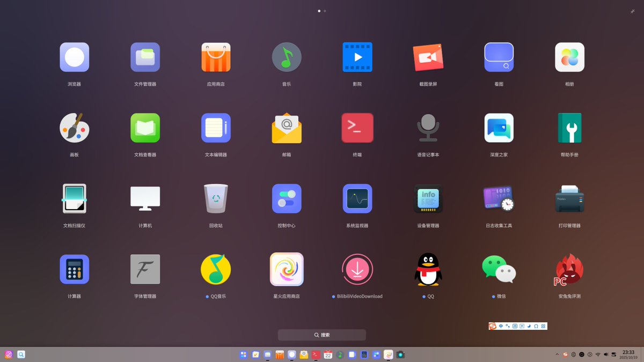Open the 终端 terminal app

point(357,128)
